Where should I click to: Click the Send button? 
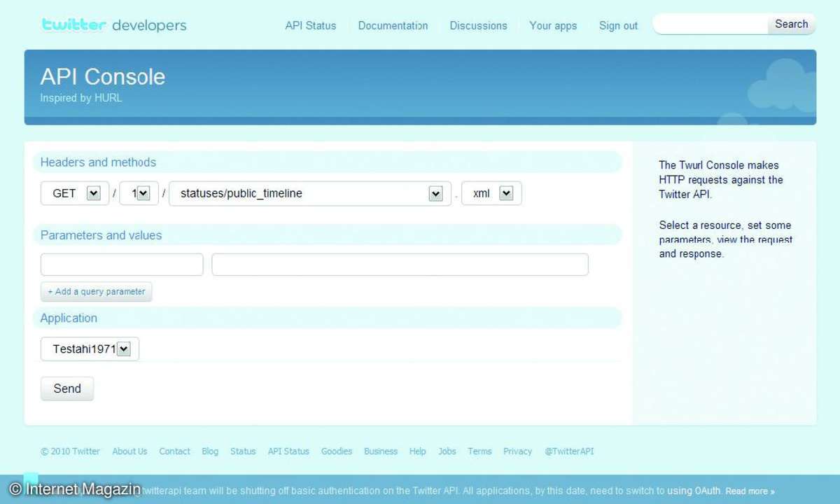click(x=67, y=388)
